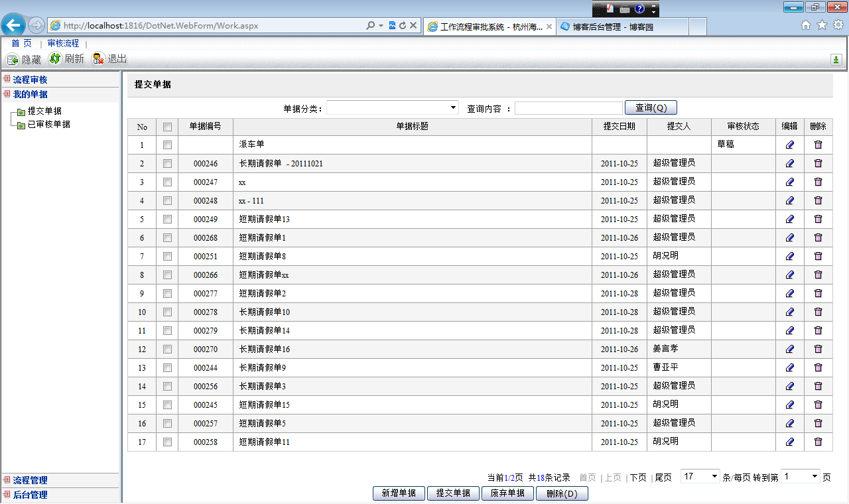Check the checkbox for row 派车单
This screenshot has height=504, width=849.
[x=167, y=145]
